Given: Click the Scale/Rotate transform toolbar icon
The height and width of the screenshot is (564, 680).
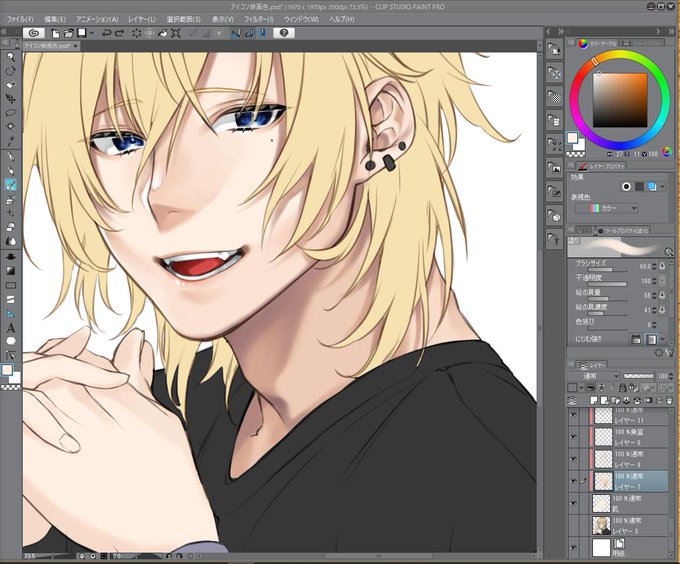Looking at the screenshot, I should pos(176,33).
